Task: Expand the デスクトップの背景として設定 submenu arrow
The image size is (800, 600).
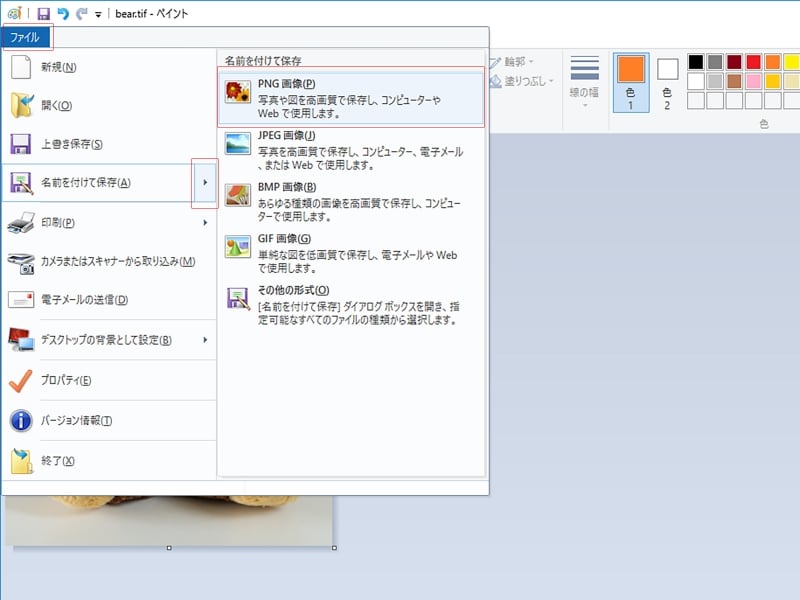Action: coord(205,340)
